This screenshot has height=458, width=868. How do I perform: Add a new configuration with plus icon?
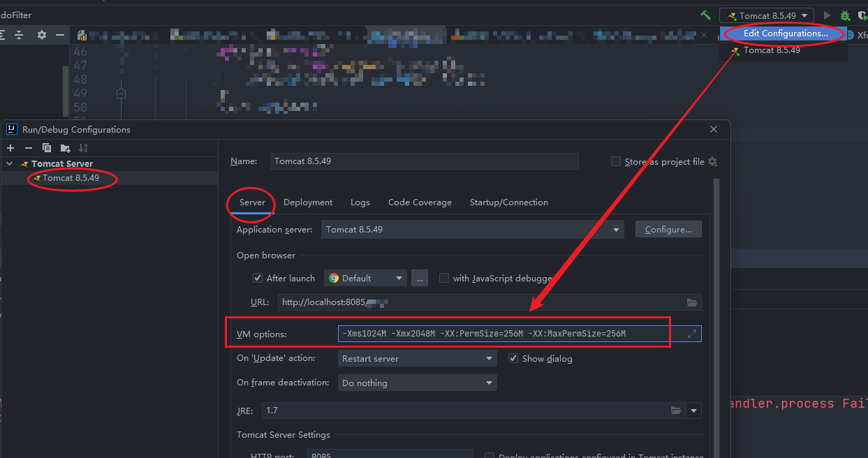10,148
